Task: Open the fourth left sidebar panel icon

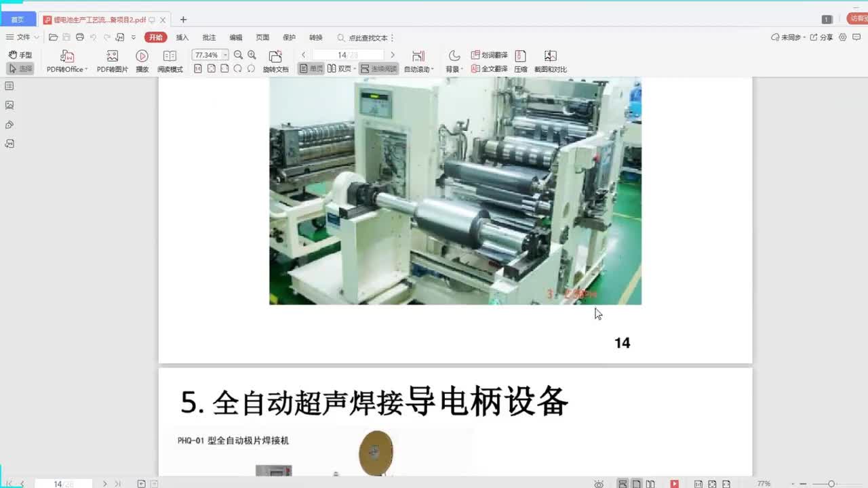Action: click(9, 144)
